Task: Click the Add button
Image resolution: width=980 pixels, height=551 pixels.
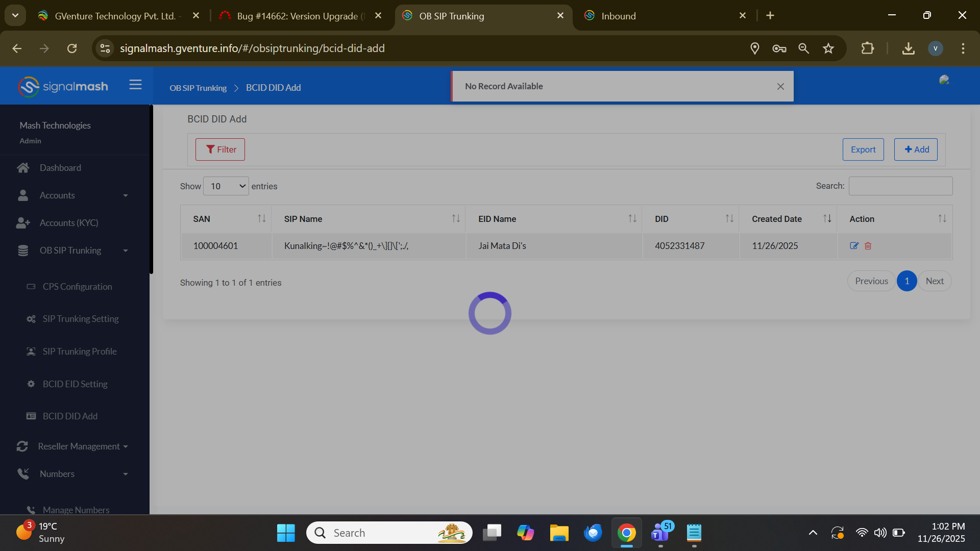Action: 916,149
